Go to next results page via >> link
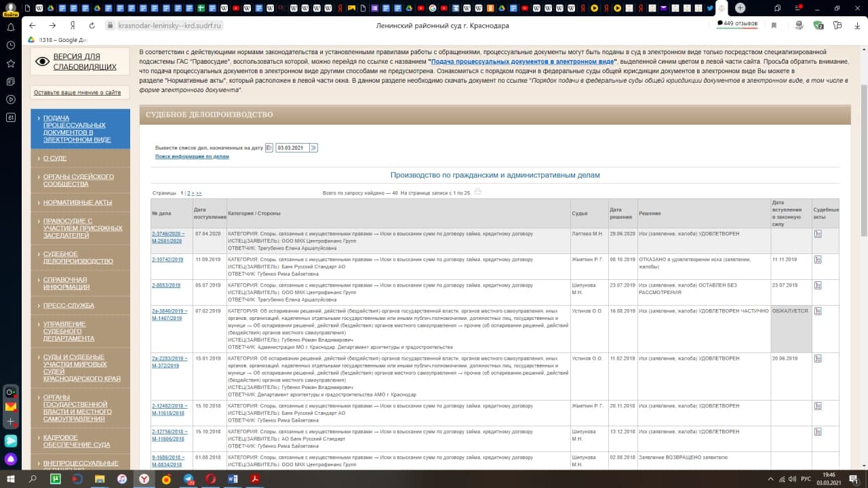The height and width of the screenshot is (488, 868). [x=199, y=193]
